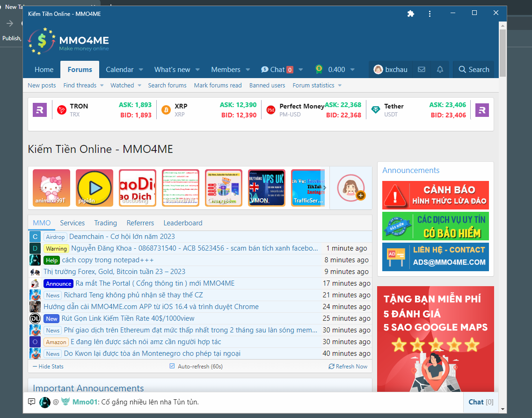Screen dimensions: 532x418
Task: Click the page vertical scrollbar thumb
Action: click(x=503, y=53)
